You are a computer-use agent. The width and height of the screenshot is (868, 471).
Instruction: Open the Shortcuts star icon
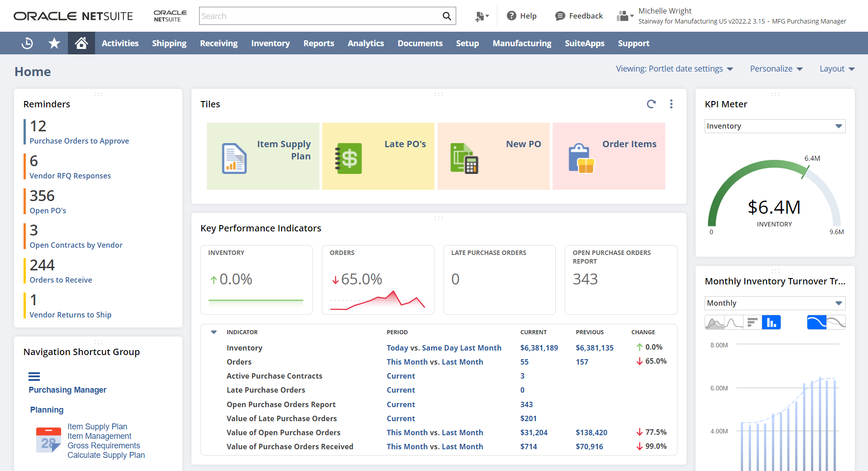click(54, 43)
